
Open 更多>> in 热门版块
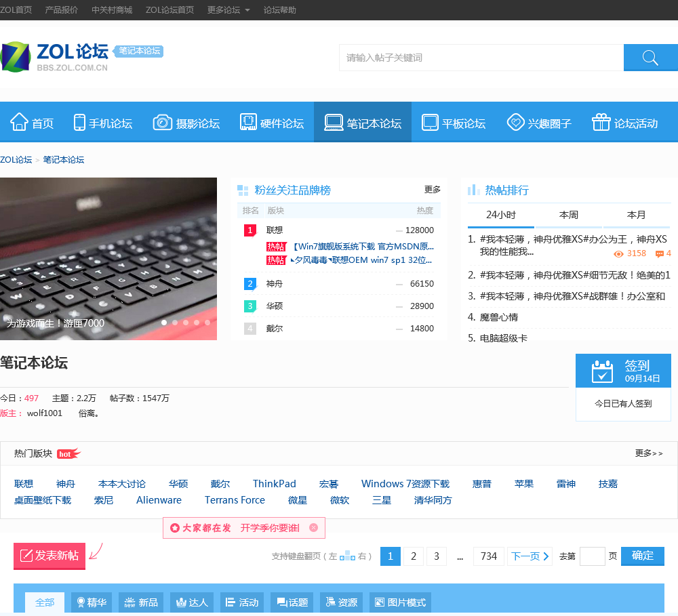click(x=649, y=453)
